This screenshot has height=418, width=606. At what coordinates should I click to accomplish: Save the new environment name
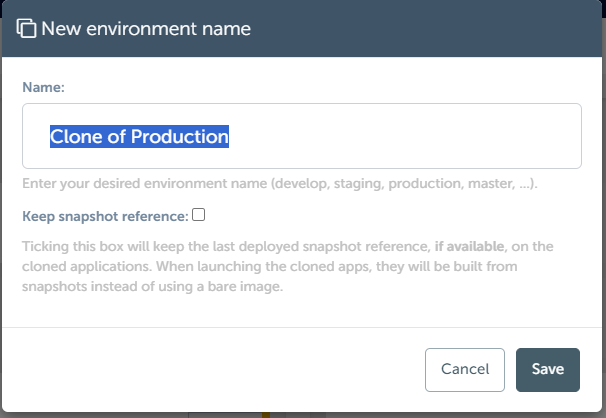click(547, 369)
